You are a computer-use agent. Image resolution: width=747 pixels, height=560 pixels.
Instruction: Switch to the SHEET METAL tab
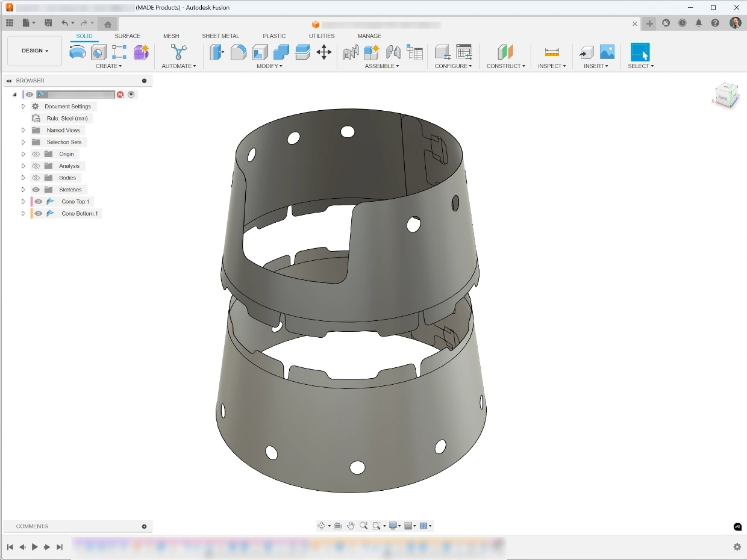[220, 36]
